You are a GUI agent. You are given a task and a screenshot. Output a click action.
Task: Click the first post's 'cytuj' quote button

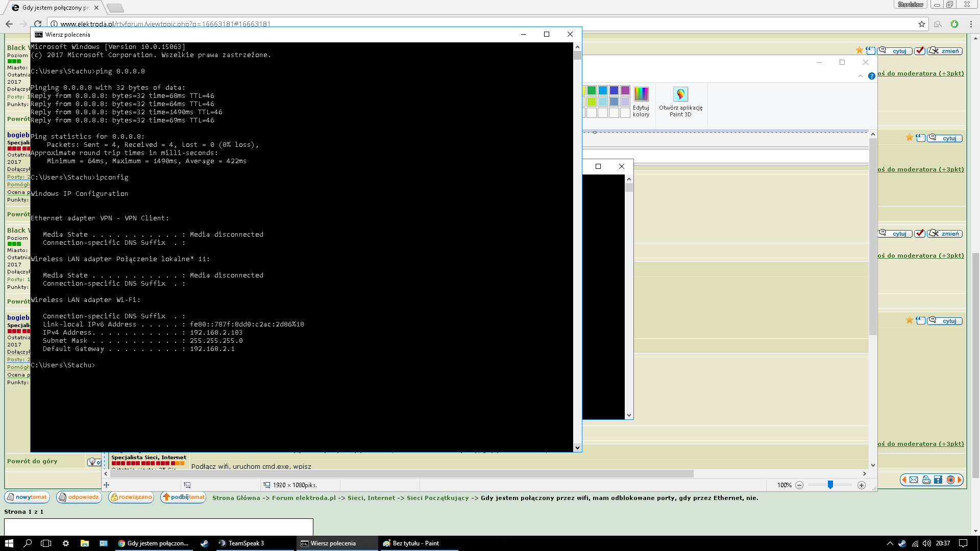(895, 51)
